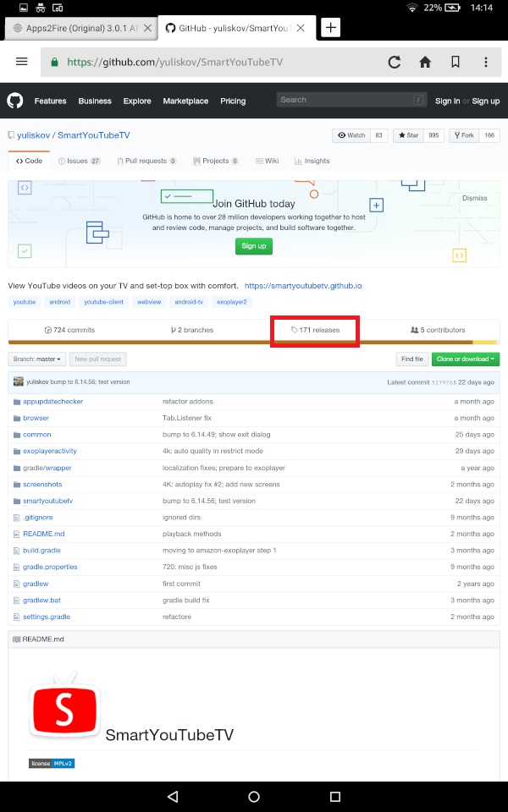Image resolution: width=508 pixels, height=812 pixels.
Task: Click the latest commit hash link
Action: tap(444, 382)
